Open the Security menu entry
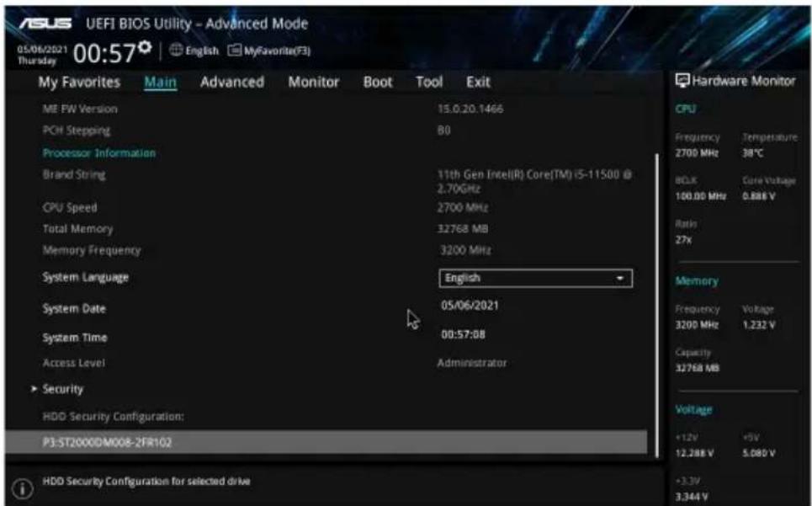Screen dimensions: 812x506 point(62,389)
